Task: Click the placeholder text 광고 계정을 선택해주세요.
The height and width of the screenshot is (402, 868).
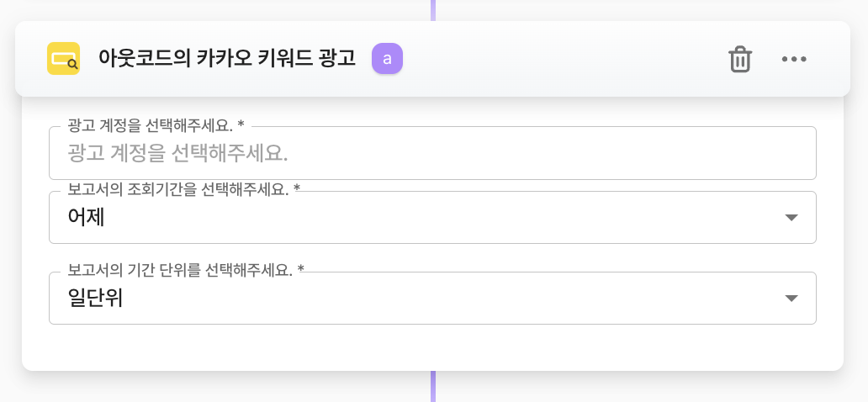Action: pyautogui.click(x=177, y=153)
